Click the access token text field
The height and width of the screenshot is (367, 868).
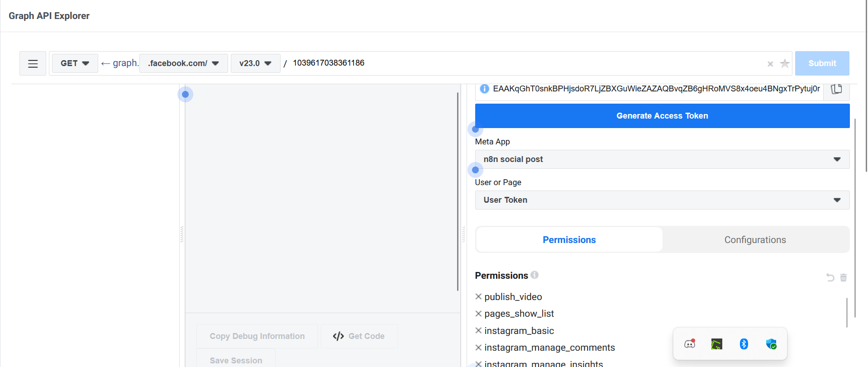(656, 89)
